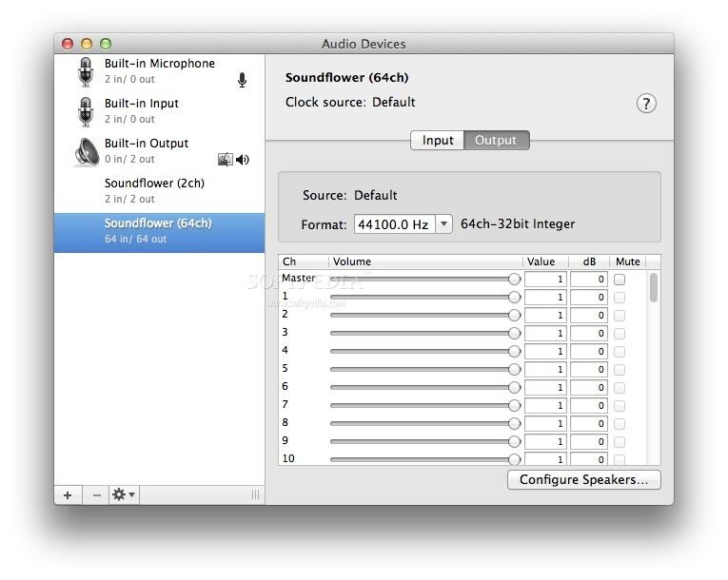Click the Built-in Output speaker icon
The image size is (728, 580).
coord(87,152)
